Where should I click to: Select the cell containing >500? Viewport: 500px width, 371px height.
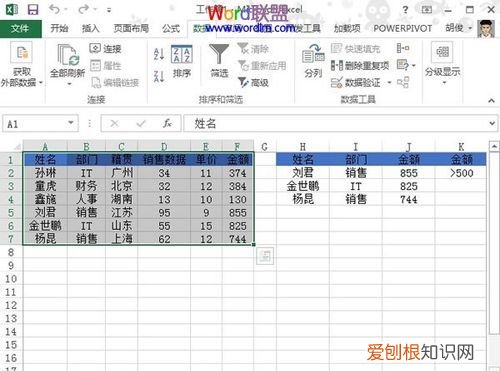(461, 173)
